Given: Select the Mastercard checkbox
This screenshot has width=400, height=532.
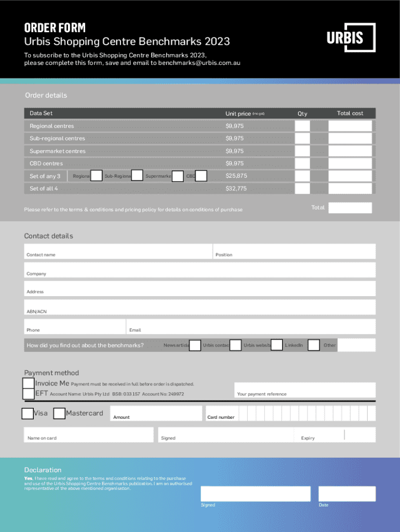Looking at the screenshot, I should point(59,414).
